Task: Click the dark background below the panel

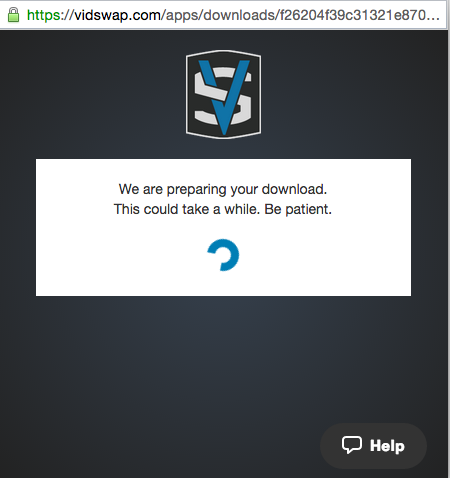Action: tap(223, 360)
